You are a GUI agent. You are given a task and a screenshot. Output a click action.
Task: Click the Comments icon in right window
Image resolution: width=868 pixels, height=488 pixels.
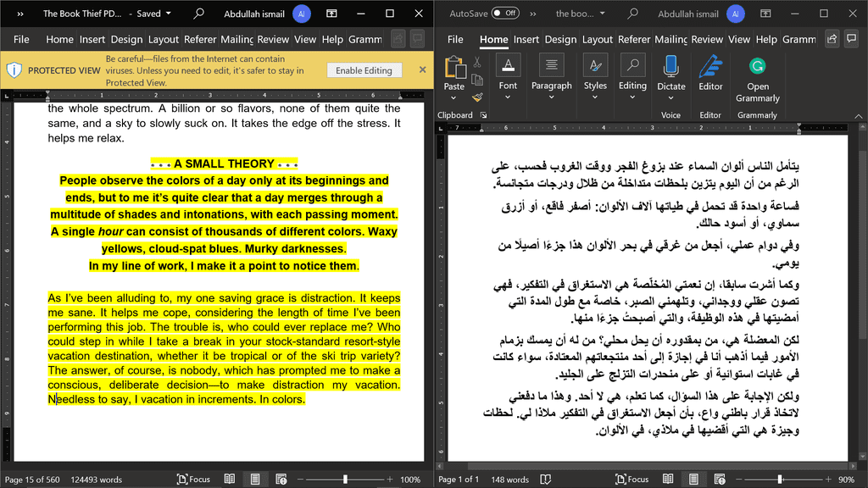851,39
